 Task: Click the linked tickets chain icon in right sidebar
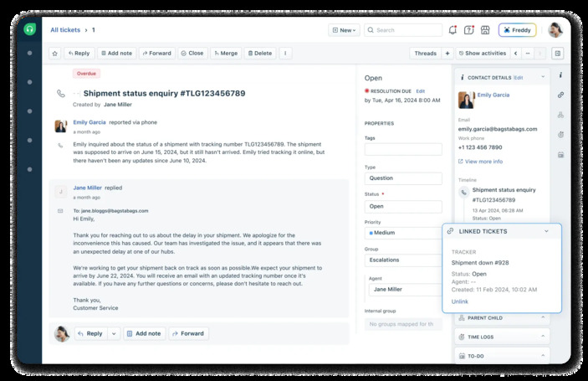click(560, 95)
